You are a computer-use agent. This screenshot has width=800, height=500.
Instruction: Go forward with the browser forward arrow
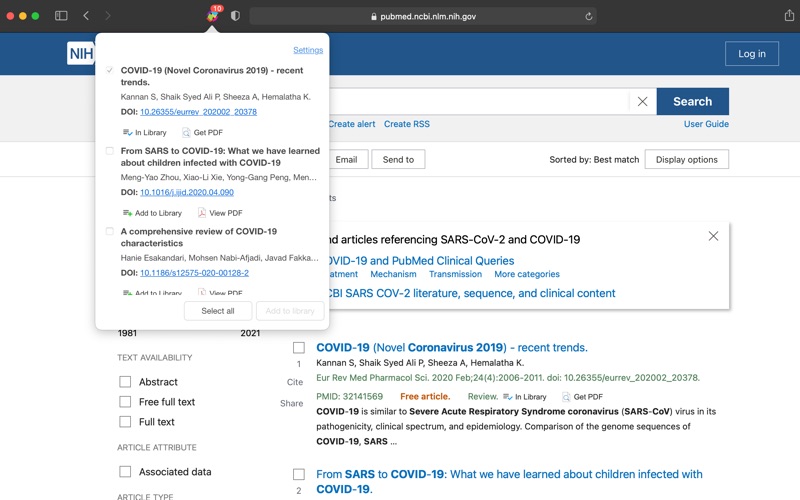pos(107,16)
